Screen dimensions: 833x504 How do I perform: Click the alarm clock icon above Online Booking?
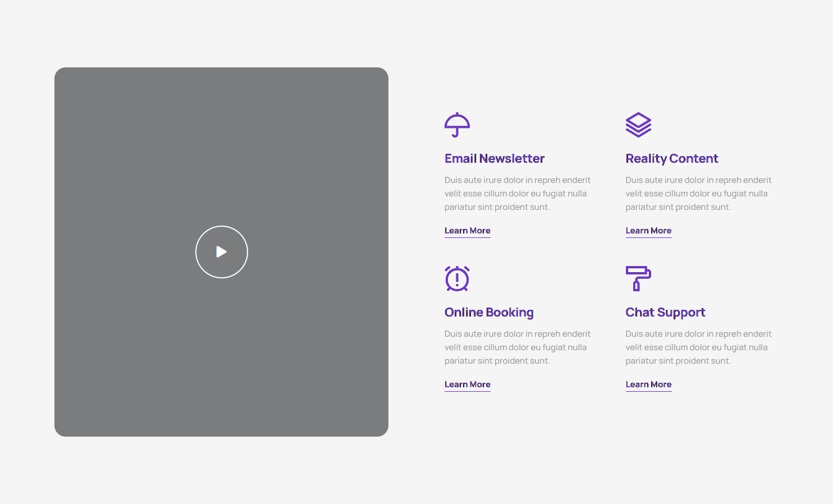(457, 278)
